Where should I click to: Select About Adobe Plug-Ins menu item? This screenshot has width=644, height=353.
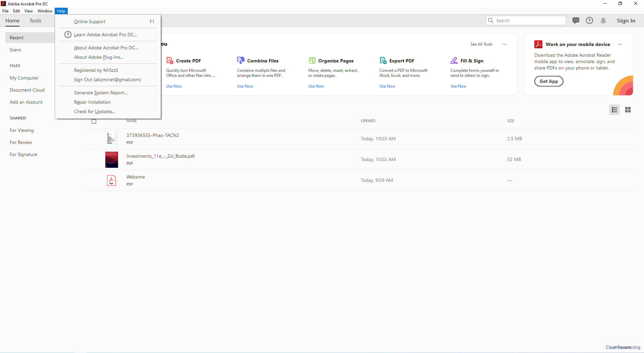(x=108, y=57)
